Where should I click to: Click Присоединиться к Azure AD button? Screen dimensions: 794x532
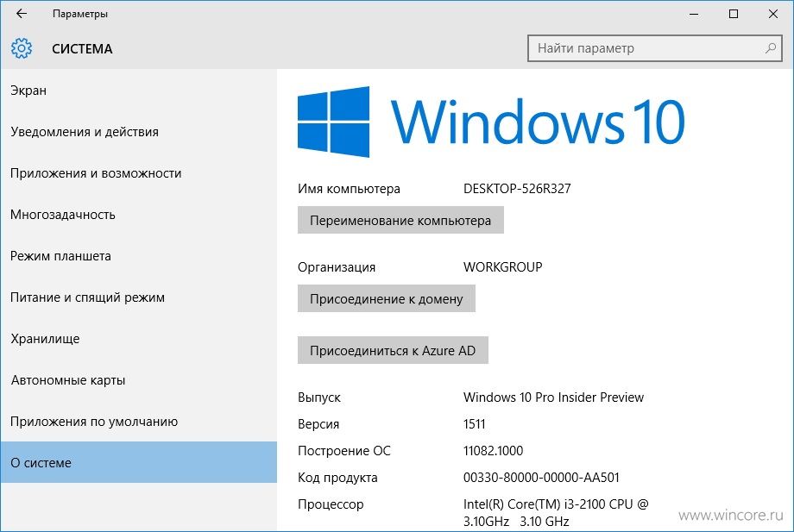[x=393, y=350]
